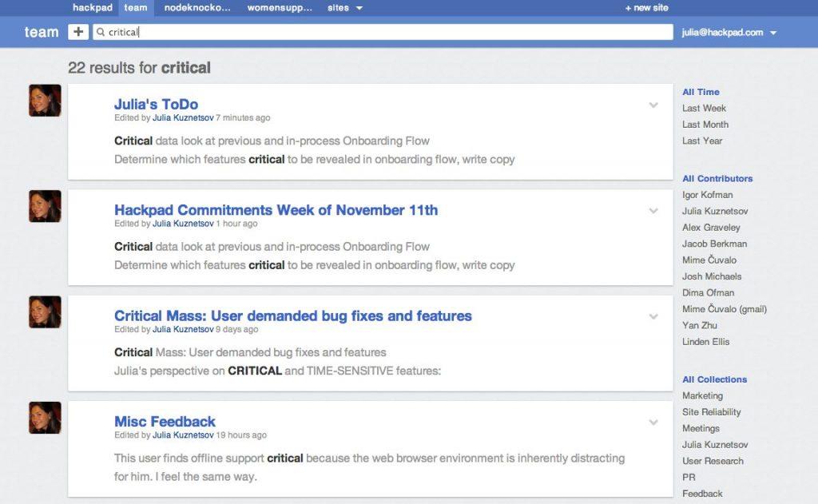Open the sites dropdown menu
Image resolution: width=818 pixels, height=504 pixels.
coord(345,8)
